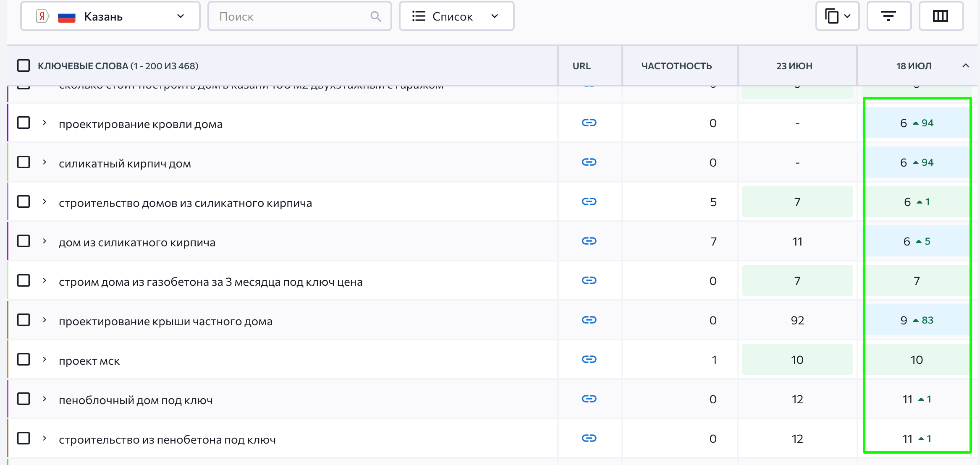This screenshot has width=980, height=465.
Task: Open URL link for строительство из пенобетона под ключ
Action: (x=589, y=438)
